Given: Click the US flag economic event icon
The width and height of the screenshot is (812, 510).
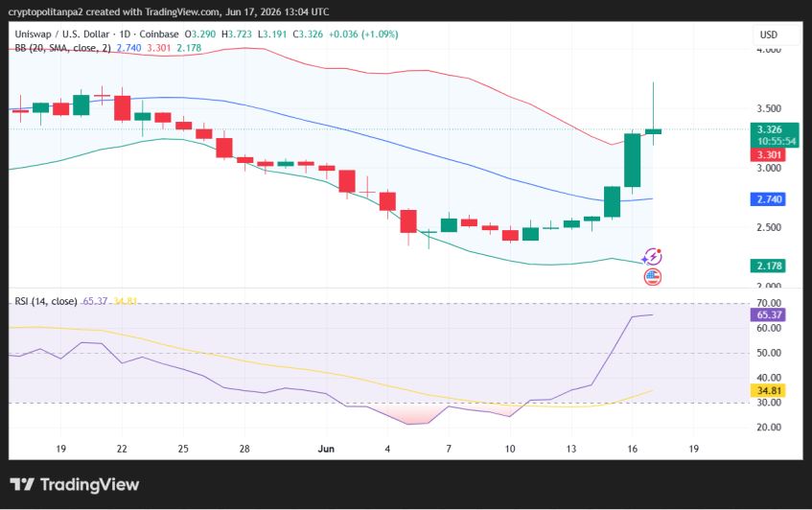Looking at the screenshot, I should pyautogui.click(x=653, y=277).
